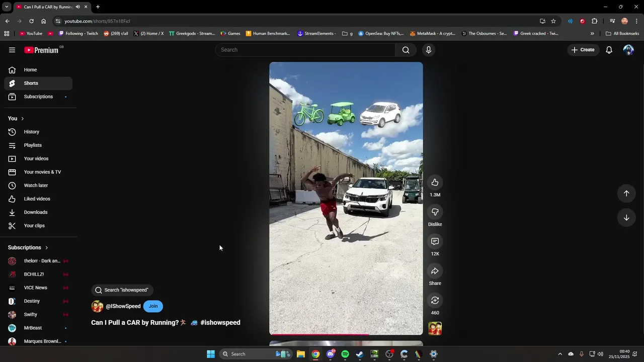Open the Chrome three-dot menu
The width and height of the screenshot is (644, 362).
637,21
